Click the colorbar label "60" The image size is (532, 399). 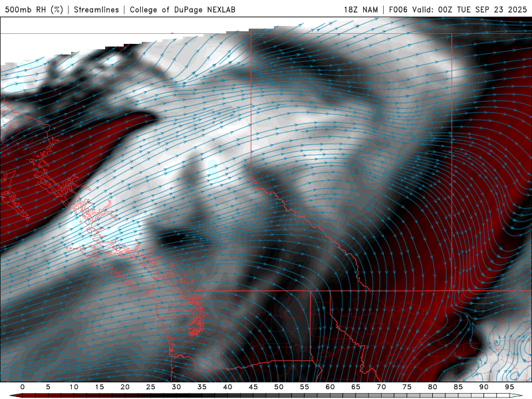pyautogui.click(x=330, y=387)
